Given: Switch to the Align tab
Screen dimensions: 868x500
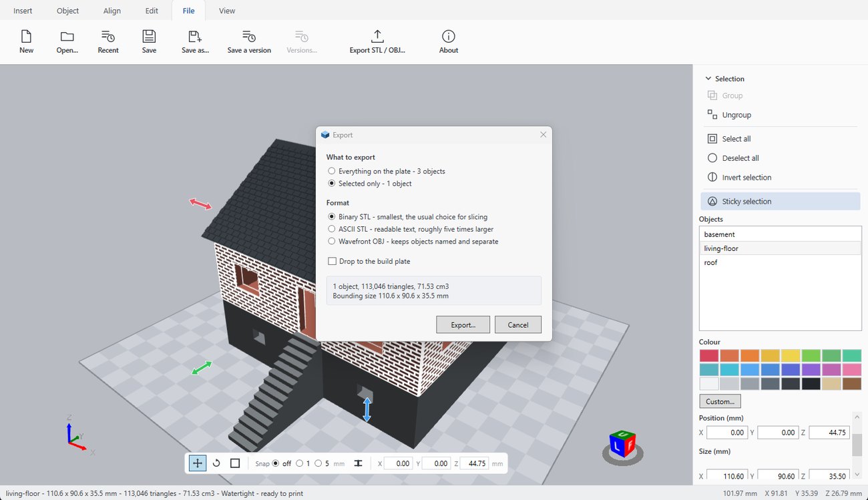Looking at the screenshot, I should click(112, 11).
